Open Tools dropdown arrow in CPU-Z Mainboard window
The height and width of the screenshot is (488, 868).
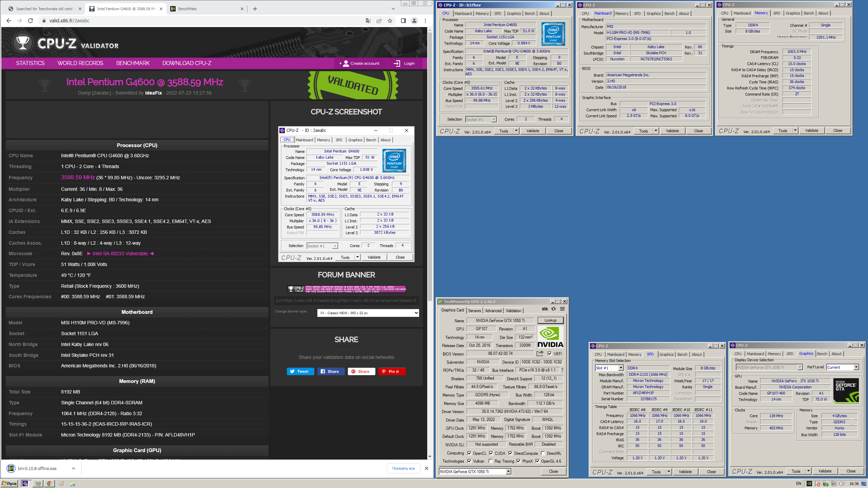(x=656, y=131)
